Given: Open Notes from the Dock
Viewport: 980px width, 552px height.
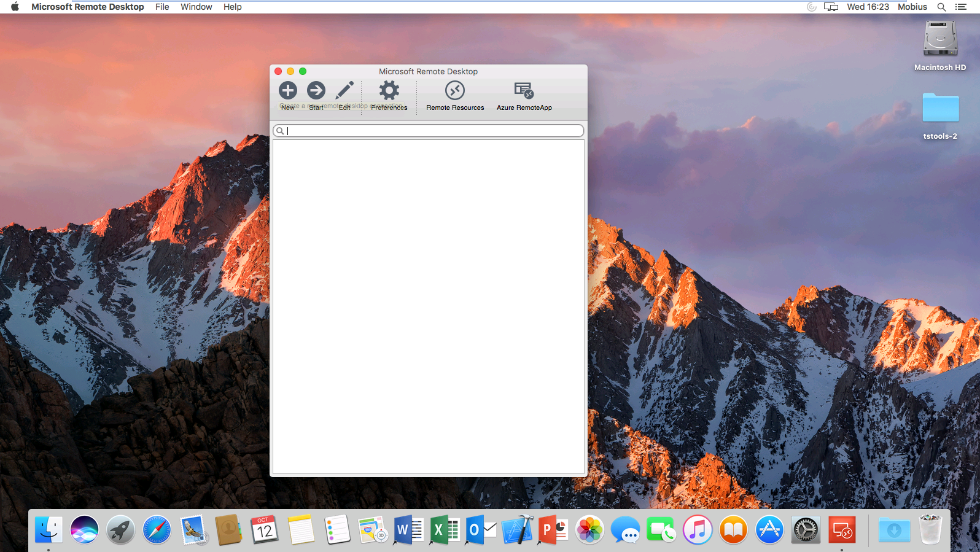Looking at the screenshot, I should [x=301, y=529].
